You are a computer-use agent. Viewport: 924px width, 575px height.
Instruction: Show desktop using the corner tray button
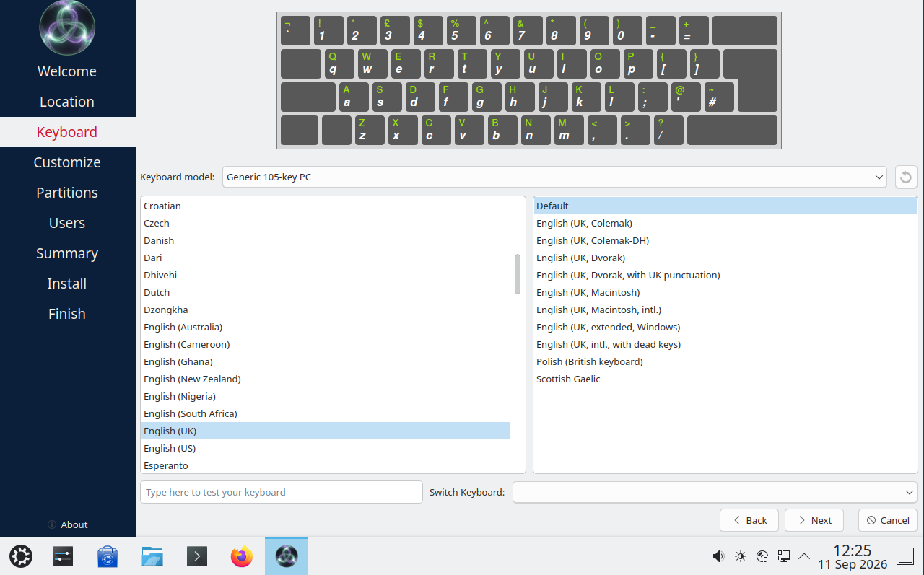905,556
